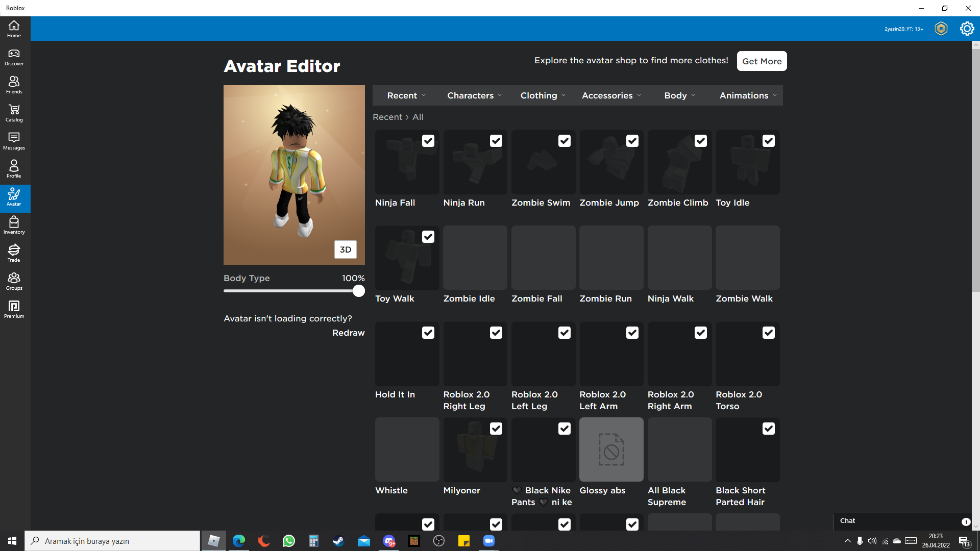The height and width of the screenshot is (551, 980).
Task: Open Steam from the taskbar
Action: click(338, 541)
